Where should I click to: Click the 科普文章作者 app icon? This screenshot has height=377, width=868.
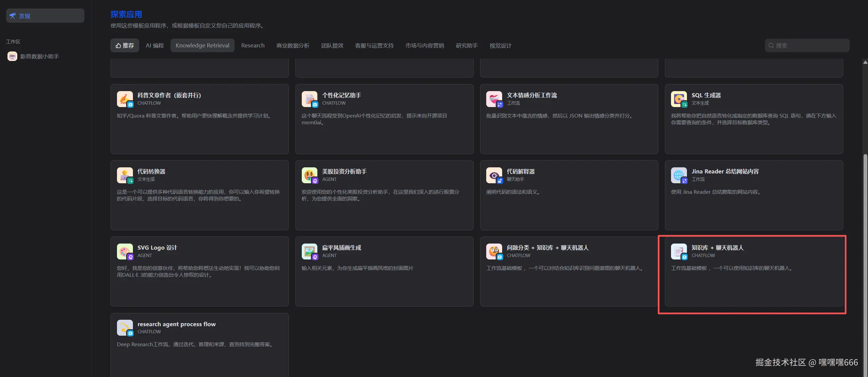[x=125, y=99]
